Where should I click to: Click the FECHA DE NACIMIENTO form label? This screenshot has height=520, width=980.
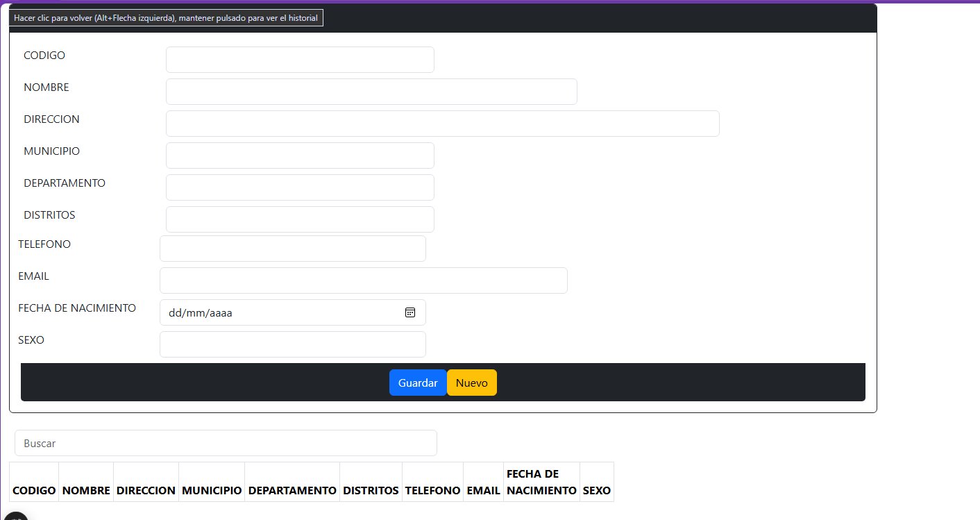click(x=77, y=308)
